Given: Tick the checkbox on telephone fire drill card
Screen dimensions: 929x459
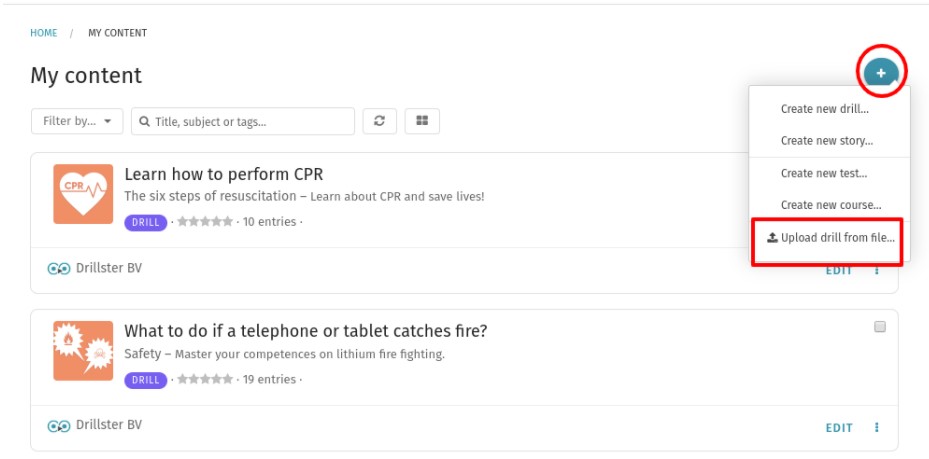Looking at the screenshot, I should 880,326.
